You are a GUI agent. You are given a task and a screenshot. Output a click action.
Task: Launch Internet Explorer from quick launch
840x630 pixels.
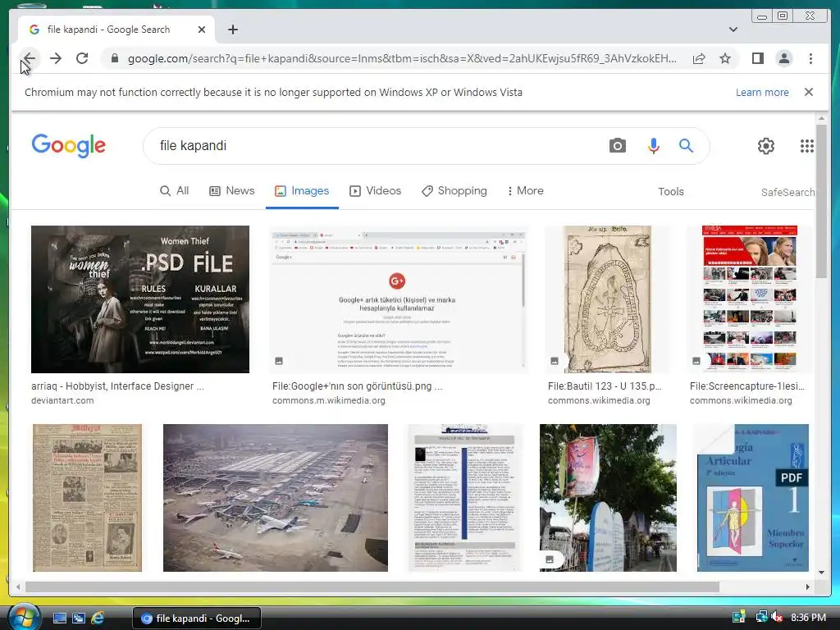tap(98, 619)
